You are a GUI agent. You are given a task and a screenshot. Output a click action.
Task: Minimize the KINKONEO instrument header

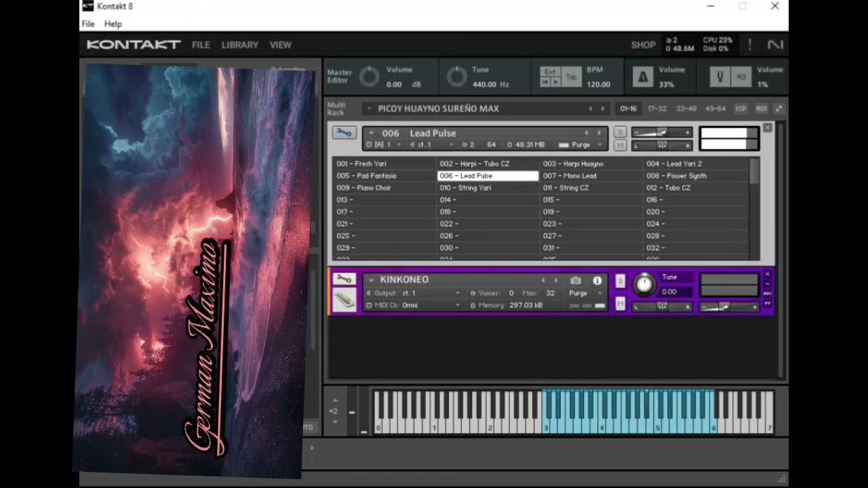[768, 283]
